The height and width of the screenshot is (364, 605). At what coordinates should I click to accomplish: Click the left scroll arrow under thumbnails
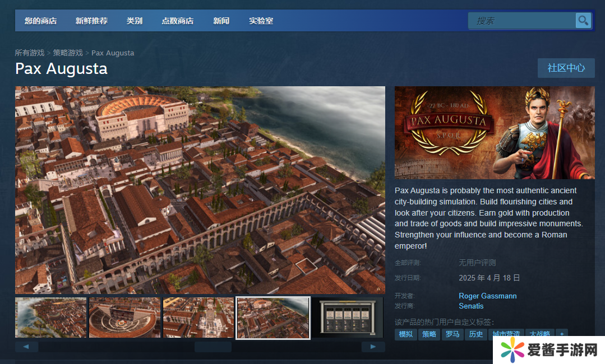pos(26,347)
